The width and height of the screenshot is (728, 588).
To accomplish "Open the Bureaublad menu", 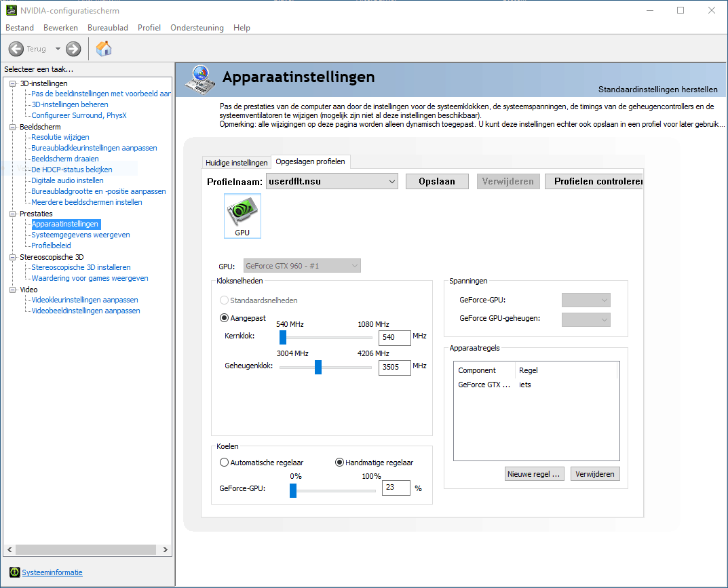I will (x=108, y=28).
